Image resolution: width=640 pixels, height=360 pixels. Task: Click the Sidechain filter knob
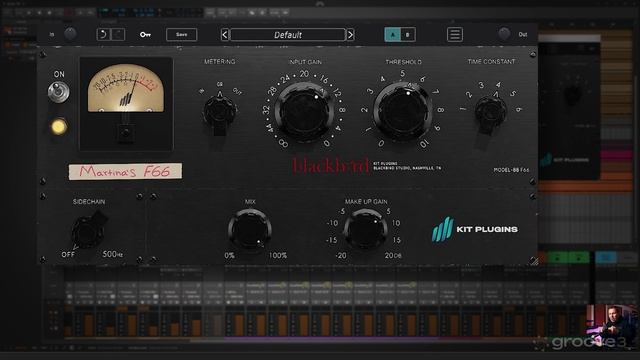pyautogui.click(x=88, y=232)
